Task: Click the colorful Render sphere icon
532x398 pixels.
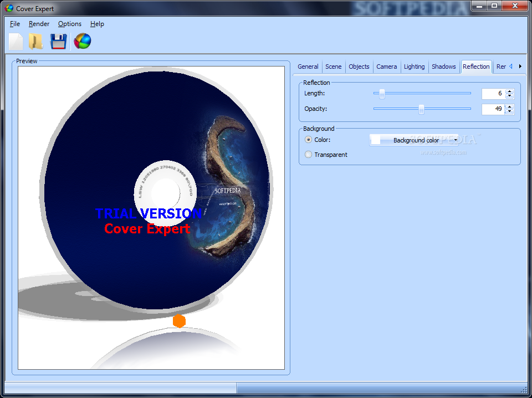Action: point(83,41)
